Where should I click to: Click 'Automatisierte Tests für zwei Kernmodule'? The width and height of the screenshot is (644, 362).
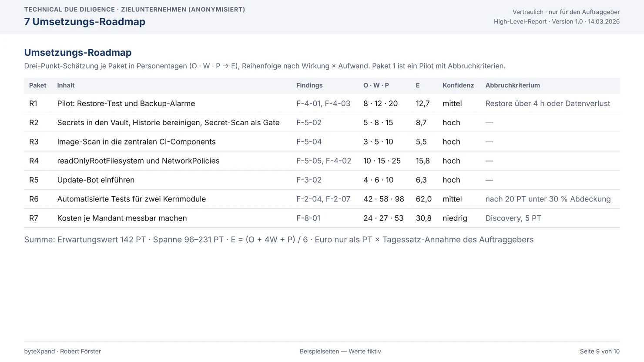pyautogui.click(x=132, y=199)
